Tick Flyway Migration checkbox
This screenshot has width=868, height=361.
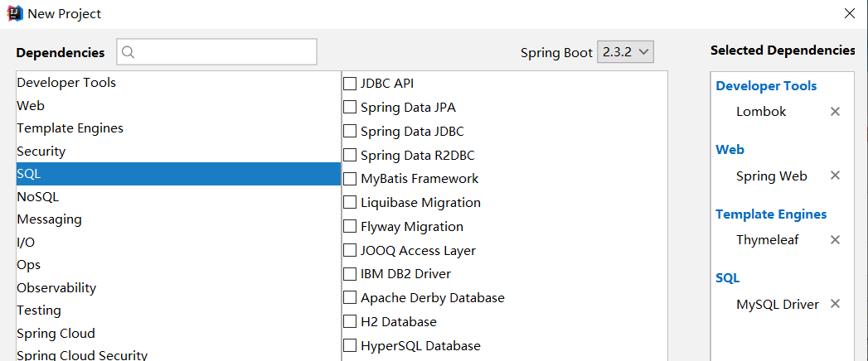tap(350, 226)
